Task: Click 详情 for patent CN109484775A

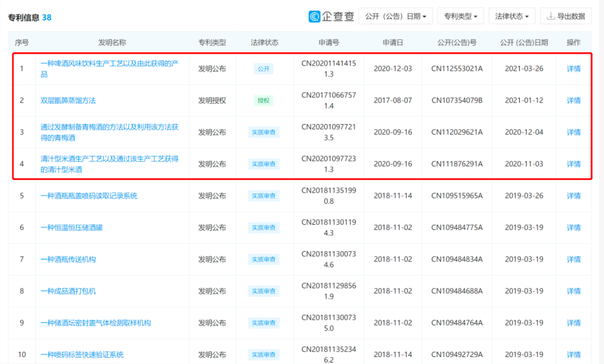Action: pos(574,228)
